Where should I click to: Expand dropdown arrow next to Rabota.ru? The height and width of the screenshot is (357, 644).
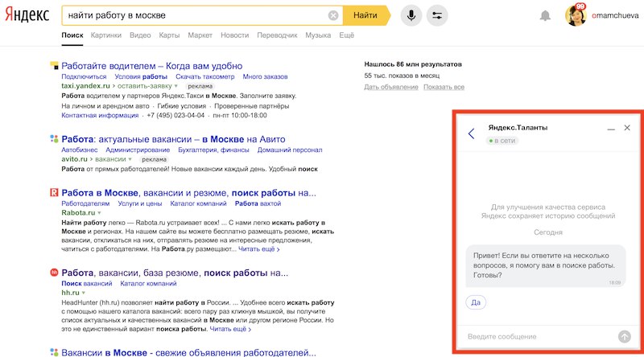coord(99,213)
